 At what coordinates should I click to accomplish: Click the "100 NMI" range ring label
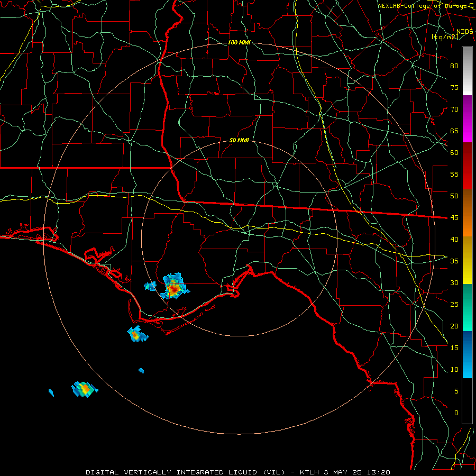coord(239,42)
